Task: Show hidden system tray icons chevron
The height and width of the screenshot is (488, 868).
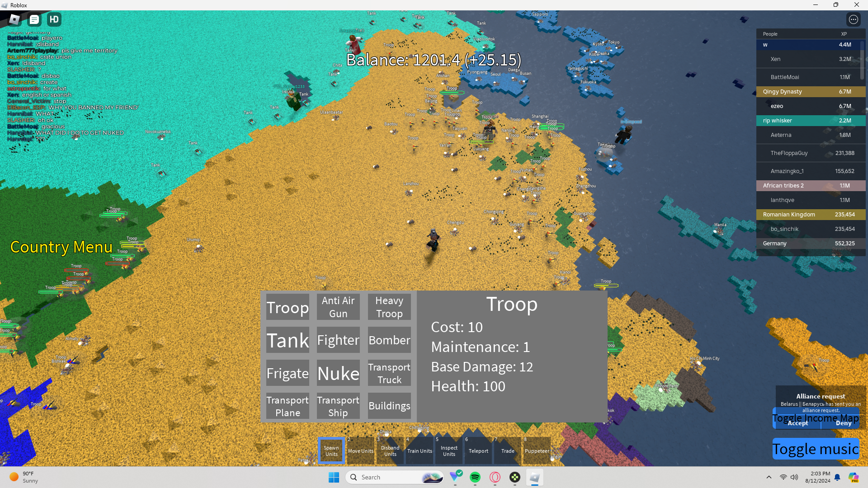Action: tap(769, 477)
